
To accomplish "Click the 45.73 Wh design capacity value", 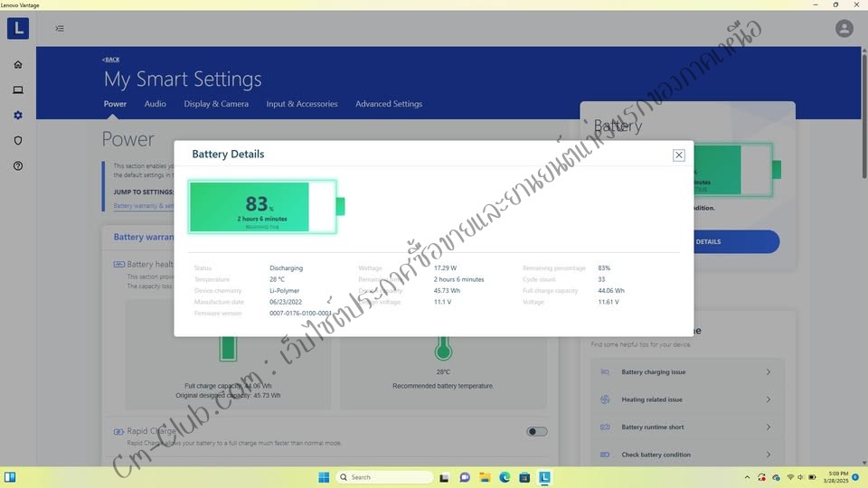I will pyautogui.click(x=447, y=291).
